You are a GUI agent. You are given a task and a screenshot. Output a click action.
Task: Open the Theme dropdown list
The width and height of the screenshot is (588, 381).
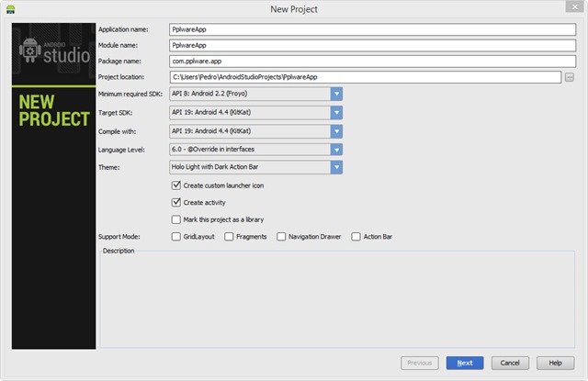[337, 167]
